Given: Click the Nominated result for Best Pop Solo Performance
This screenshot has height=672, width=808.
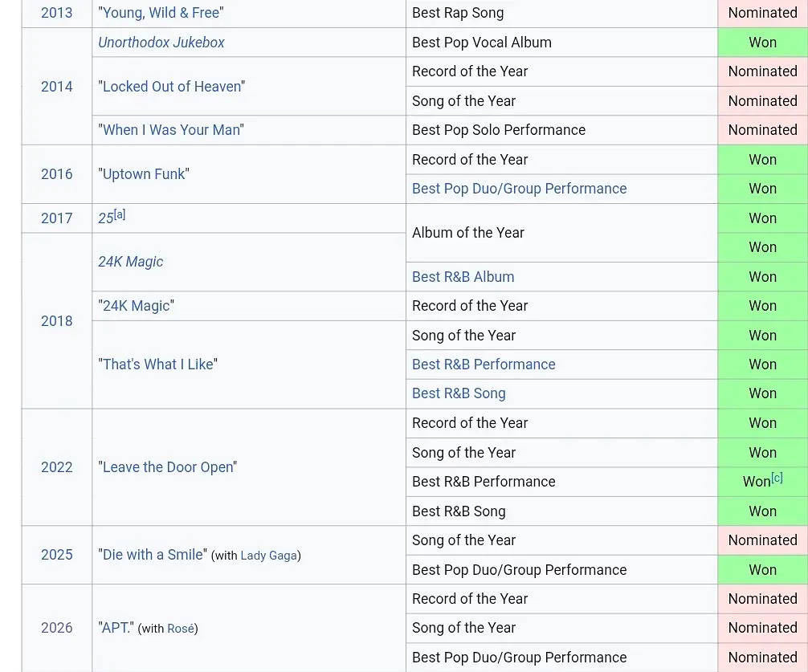Looking at the screenshot, I should [763, 130].
